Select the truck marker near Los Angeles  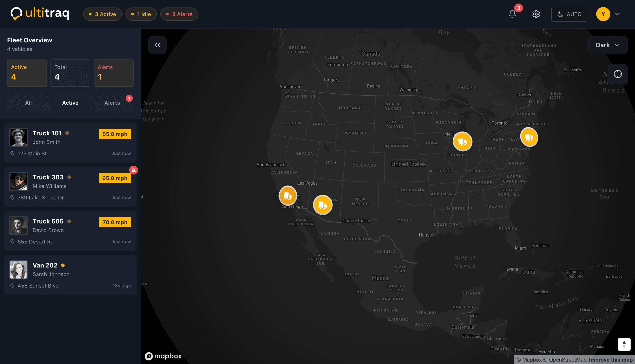[x=288, y=195]
